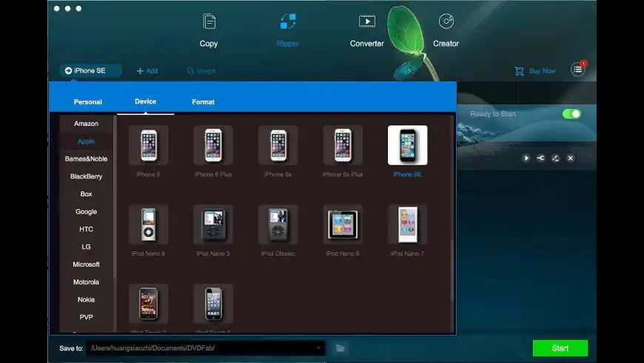Viewport: 644px width, 363px height.
Task: Select Barnes&Noble in the brand list
Action: click(x=87, y=159)
